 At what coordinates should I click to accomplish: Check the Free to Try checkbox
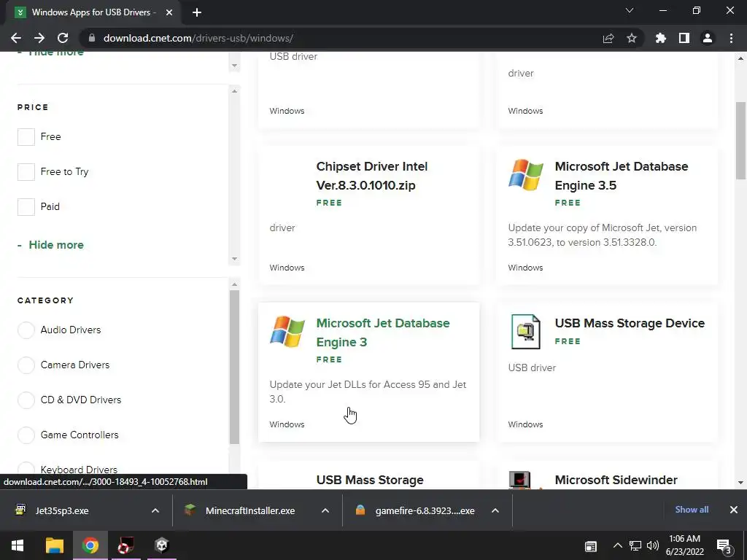pos(26,172)
